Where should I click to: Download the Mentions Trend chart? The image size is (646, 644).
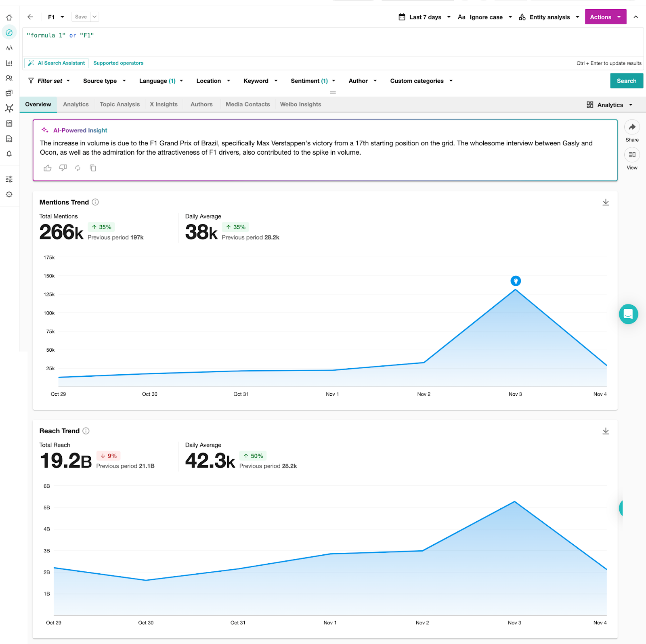tap(606, 202)
